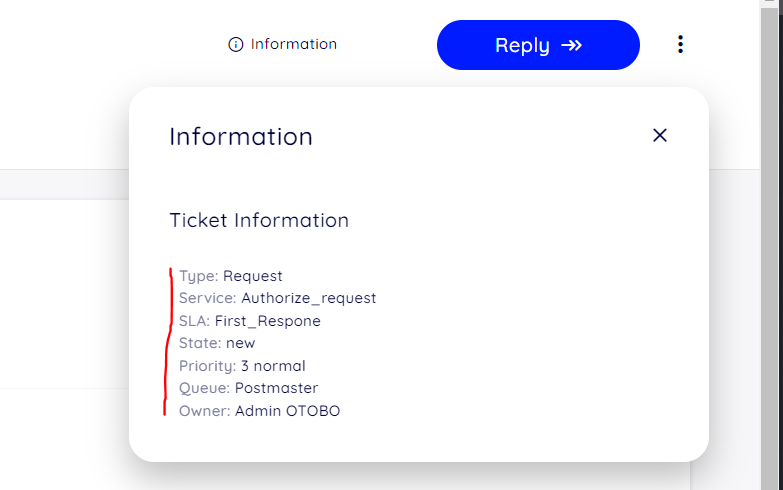Click the double arrow icon in Reply
Image resolution: width=783 pixels, height=490 pixels.
pos(571,45)
